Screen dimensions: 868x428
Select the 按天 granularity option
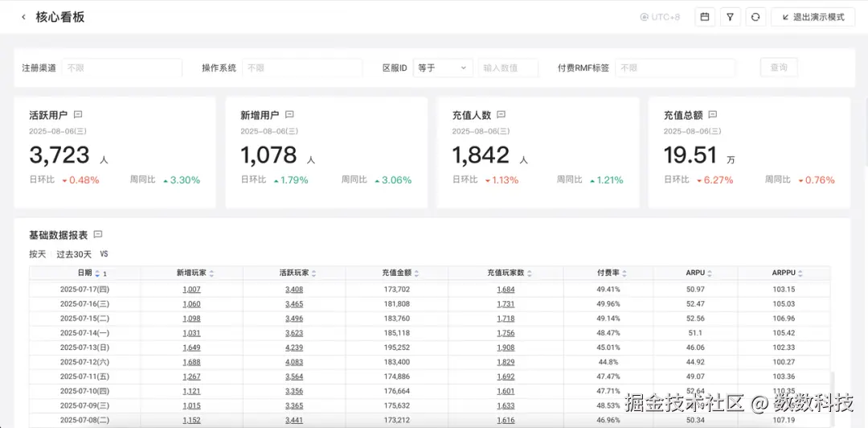[39, 254]
